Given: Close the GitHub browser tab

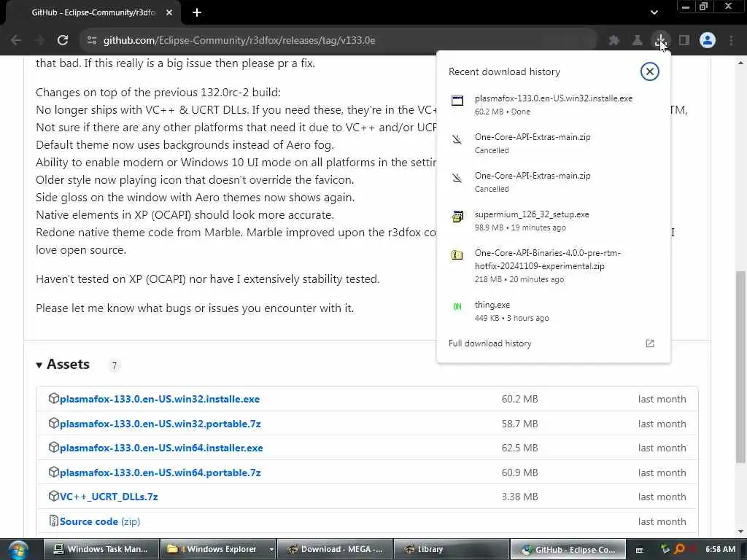Looking at the screenshot, I should pyautogui.click(x=169, y=12).
